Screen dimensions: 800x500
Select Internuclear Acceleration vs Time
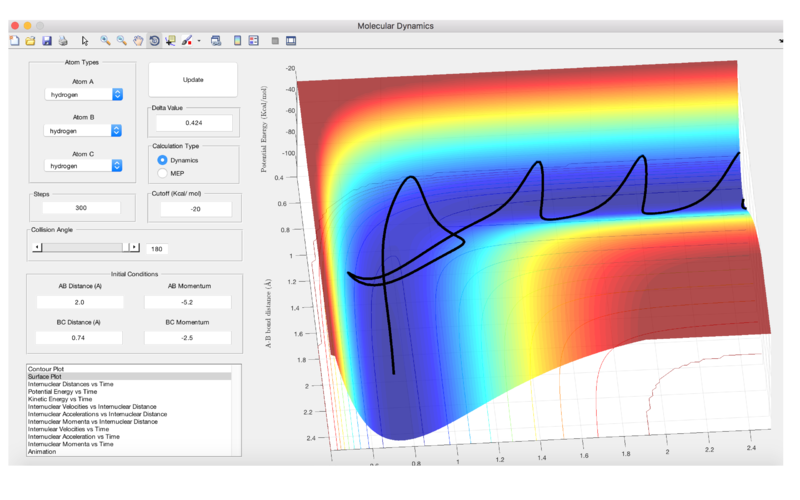tap(129, 437)
